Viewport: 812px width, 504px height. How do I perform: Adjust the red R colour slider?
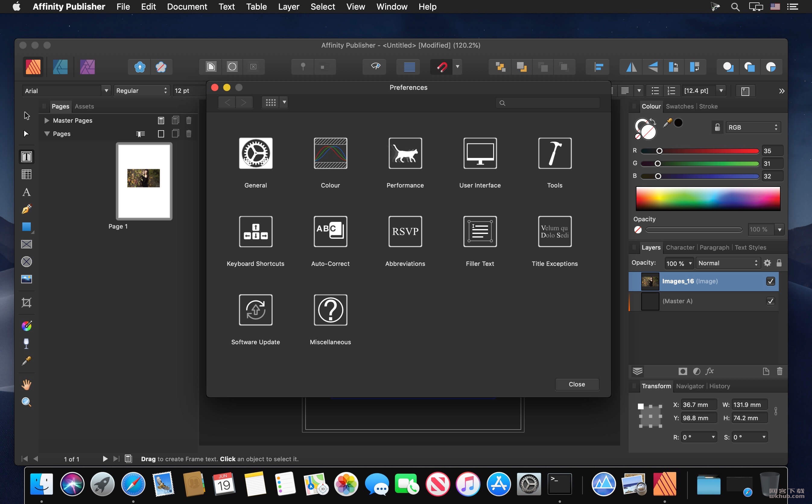tap(699, 151)
